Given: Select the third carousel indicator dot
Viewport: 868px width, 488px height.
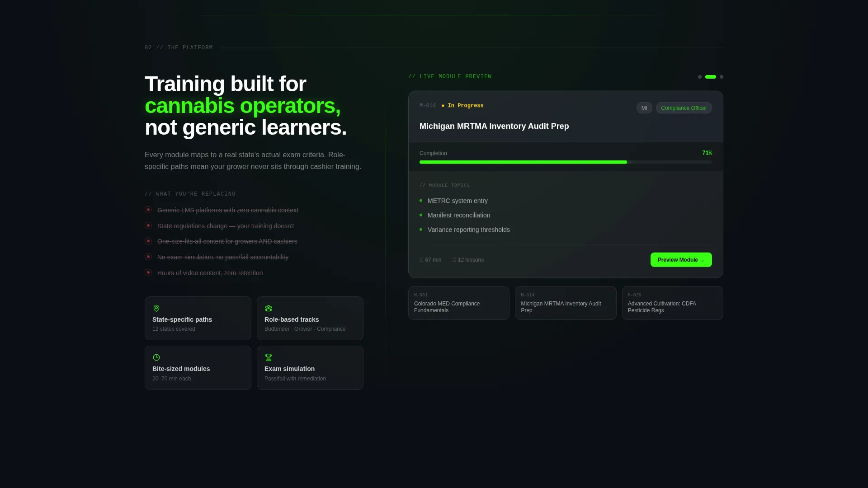Looking at the screenshot, I should point(722,77).
